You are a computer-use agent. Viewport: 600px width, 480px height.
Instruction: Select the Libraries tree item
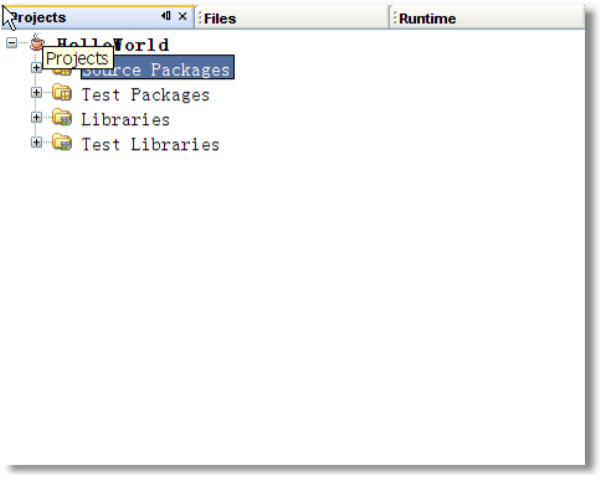click(x=126, y=120)
